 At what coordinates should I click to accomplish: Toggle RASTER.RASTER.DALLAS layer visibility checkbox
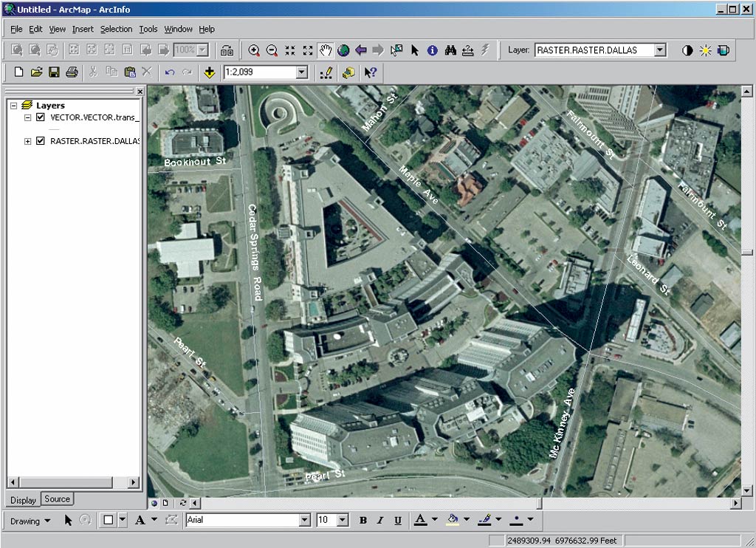41,141
